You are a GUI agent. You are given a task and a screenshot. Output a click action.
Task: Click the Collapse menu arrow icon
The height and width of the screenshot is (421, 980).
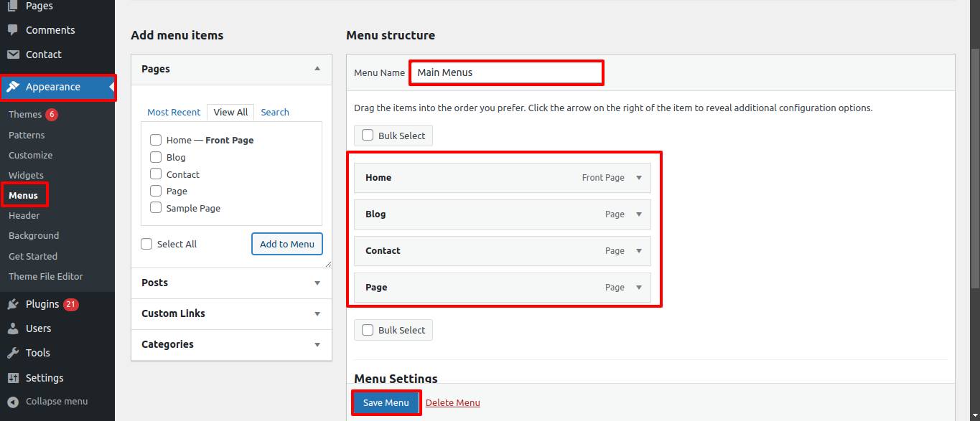click(x=13, y=402)
